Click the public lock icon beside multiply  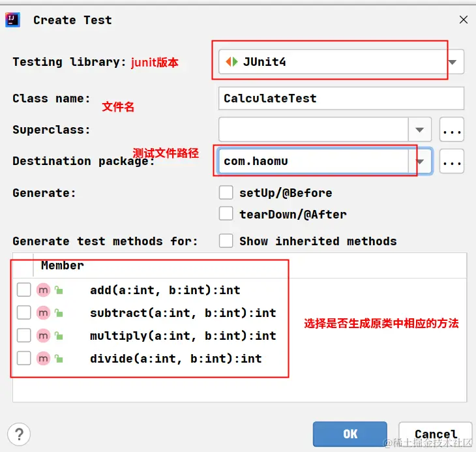pyautogui.click(x=59, y=336)
